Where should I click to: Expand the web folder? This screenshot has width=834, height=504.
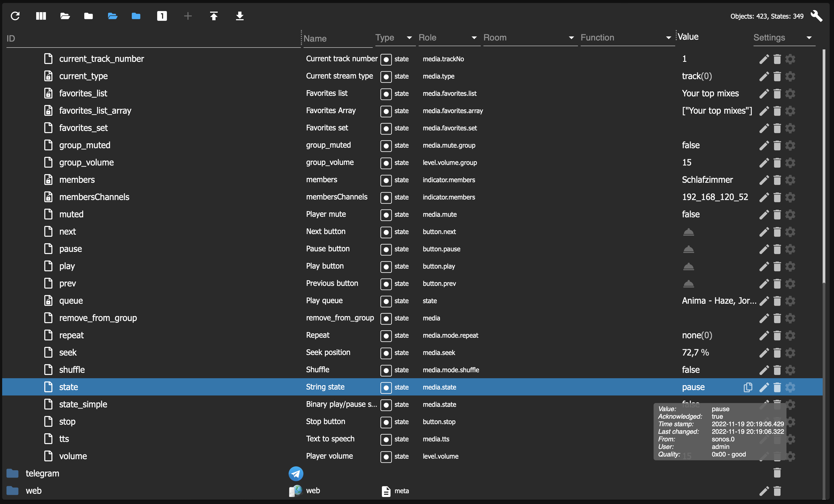point(12,491)
